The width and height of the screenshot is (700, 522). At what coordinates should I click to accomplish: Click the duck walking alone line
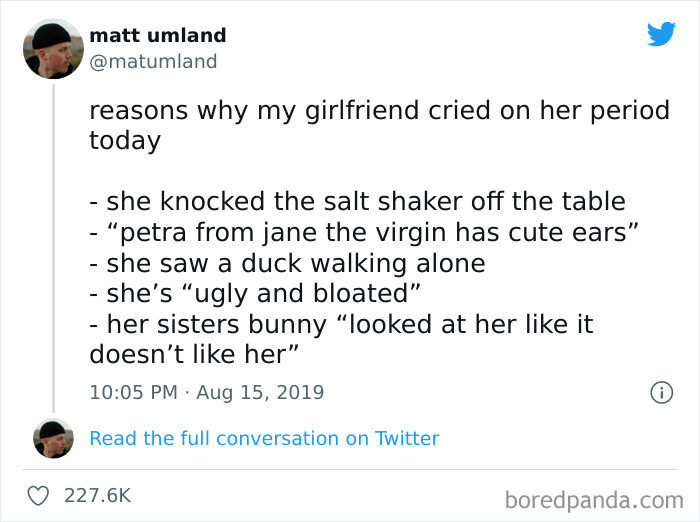287,263
